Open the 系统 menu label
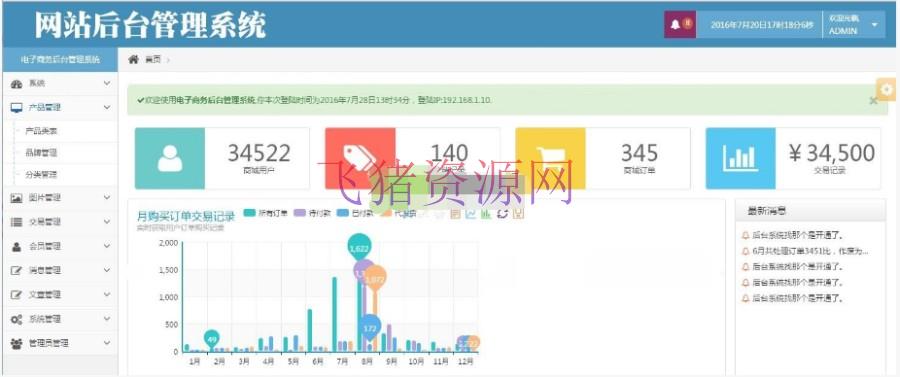 37,84
